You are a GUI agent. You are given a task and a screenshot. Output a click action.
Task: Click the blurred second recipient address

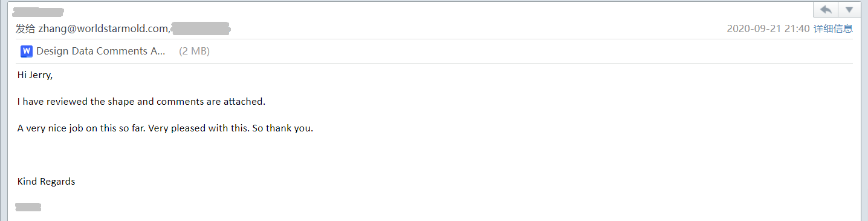coord(201,28)
